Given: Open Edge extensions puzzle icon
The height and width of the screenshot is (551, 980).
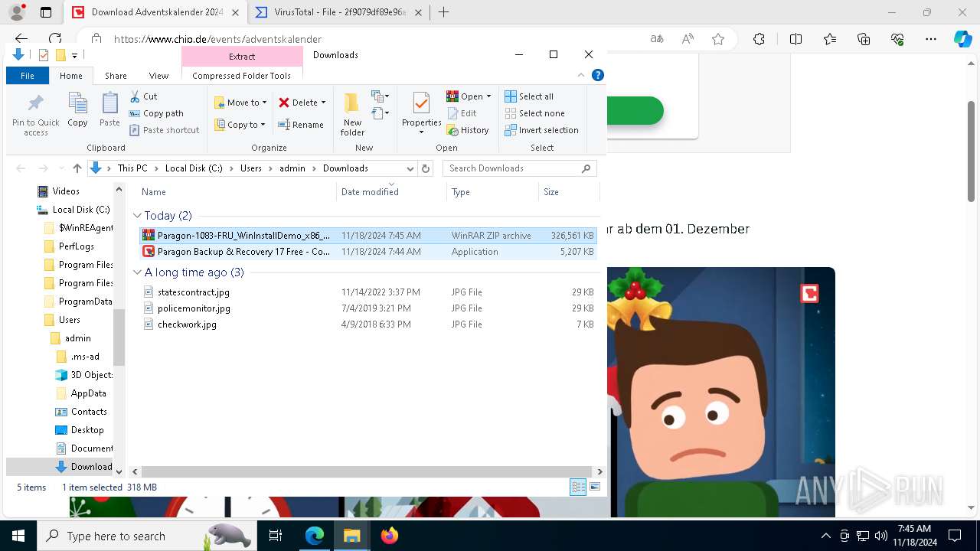Looking at the screenshot, I should (759, 39).
